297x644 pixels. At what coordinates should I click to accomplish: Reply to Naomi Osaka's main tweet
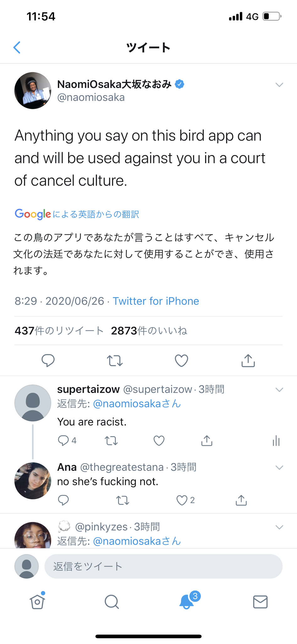point(48,360)
